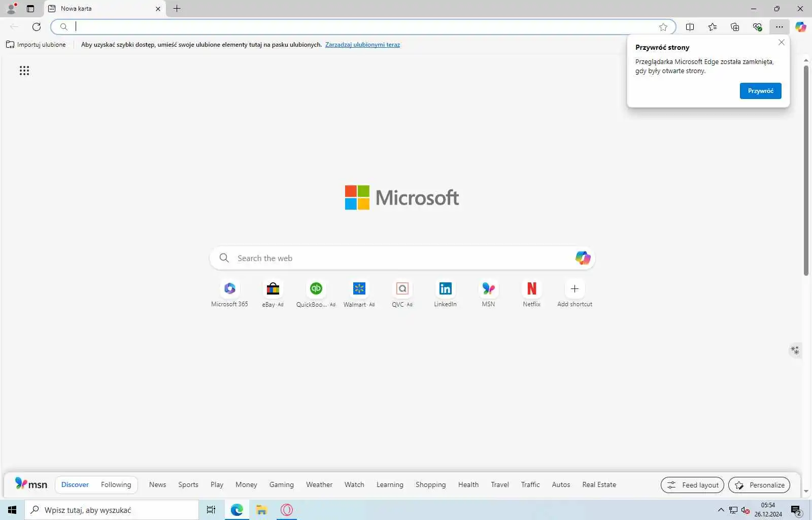This screenshot has height=520, width=812.
Task: Open File Explorer from the taskbar
Action: (261, 510)
